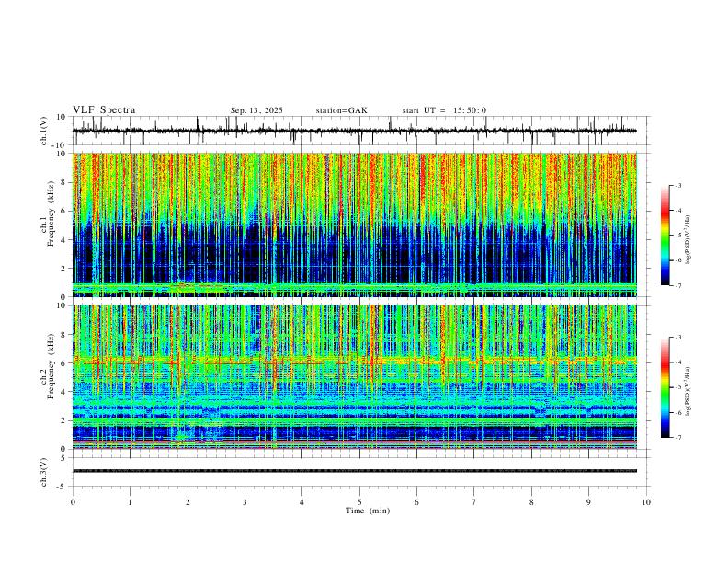Click the ch.1 "Frequency (kHz)" axis label
The width and height of the screenshot is (728, 563).
pos(51,213)
